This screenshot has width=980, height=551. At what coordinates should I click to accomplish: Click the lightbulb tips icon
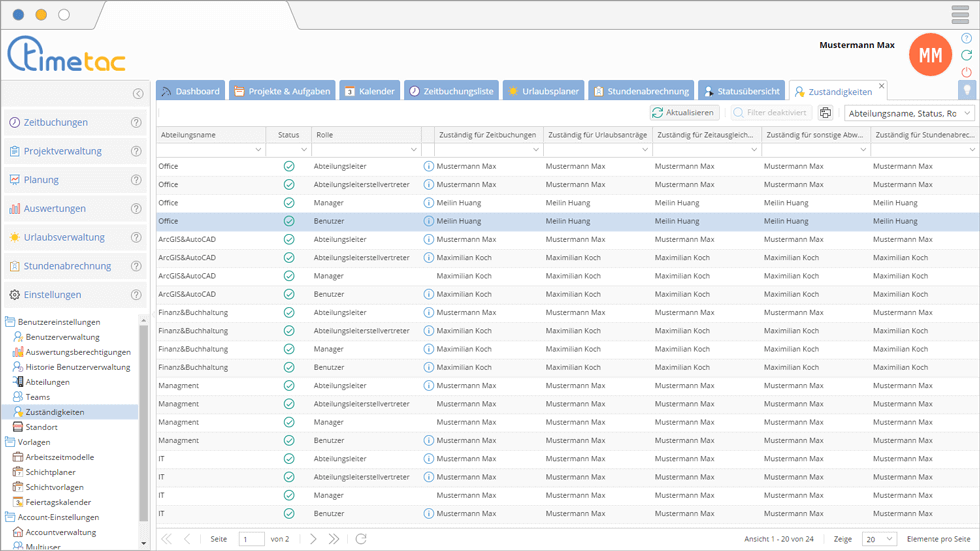(x=966, y=90)
